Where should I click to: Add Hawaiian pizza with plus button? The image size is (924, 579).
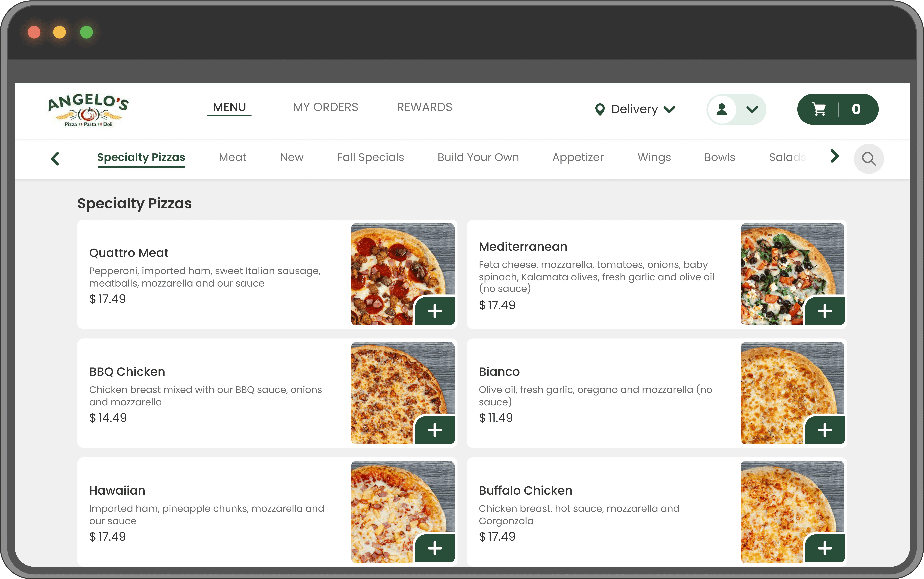434,548
